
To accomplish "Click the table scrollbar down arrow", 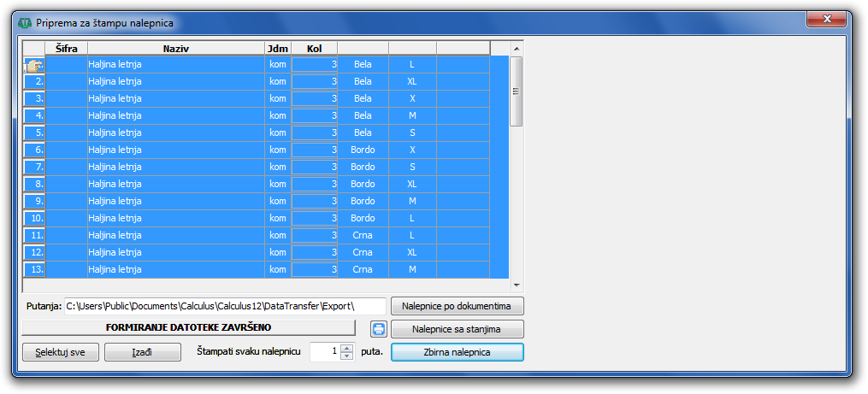I will (x=516, y=285).
